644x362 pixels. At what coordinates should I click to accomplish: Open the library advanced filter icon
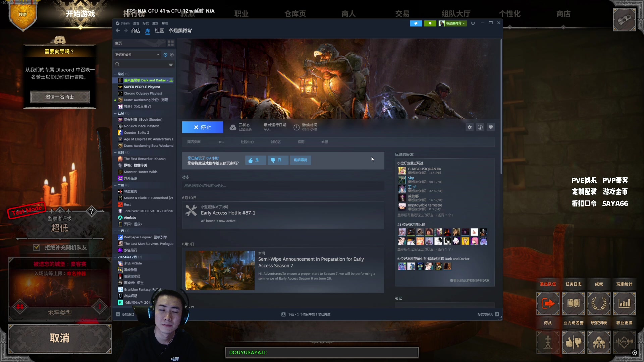pos(171,64)
